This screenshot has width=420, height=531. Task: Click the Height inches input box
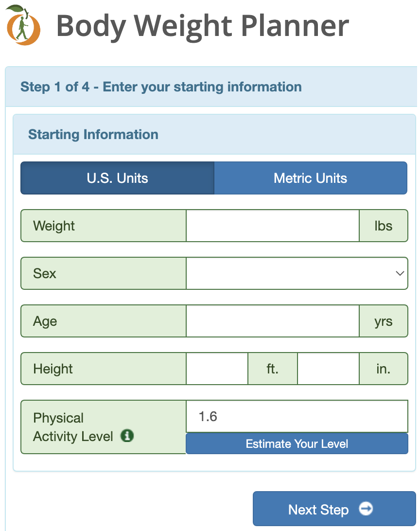click(328, 369)
